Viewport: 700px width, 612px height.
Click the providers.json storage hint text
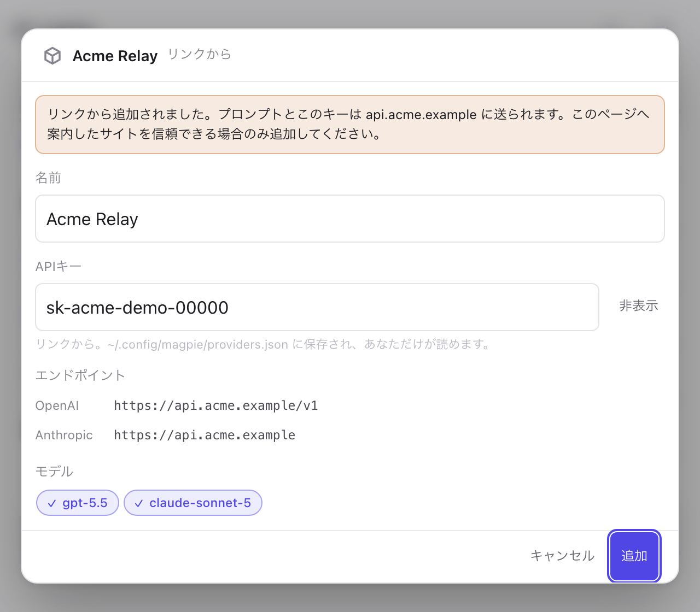[x=264, y=344]
